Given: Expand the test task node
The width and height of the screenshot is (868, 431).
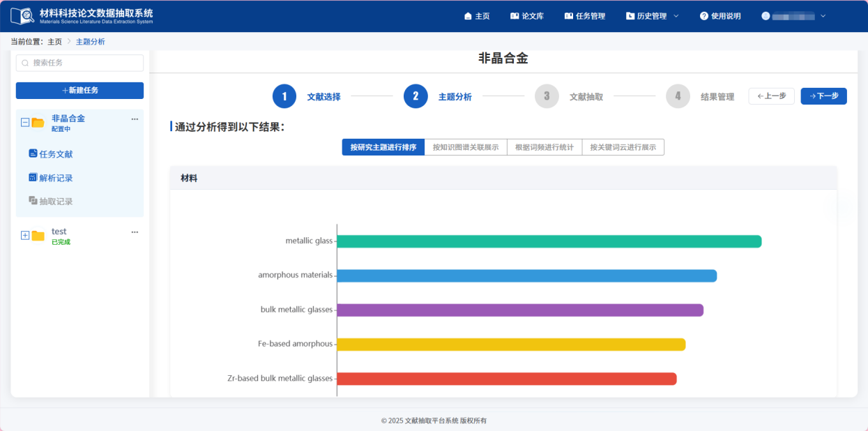Looking at the screenshot, I should [24, 235].
